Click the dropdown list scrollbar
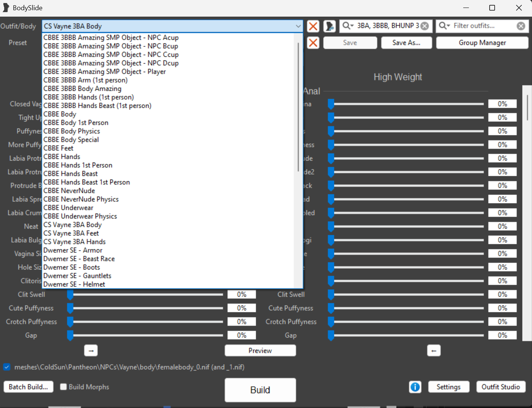Screen dimensions: 532x408 (298, 107)
